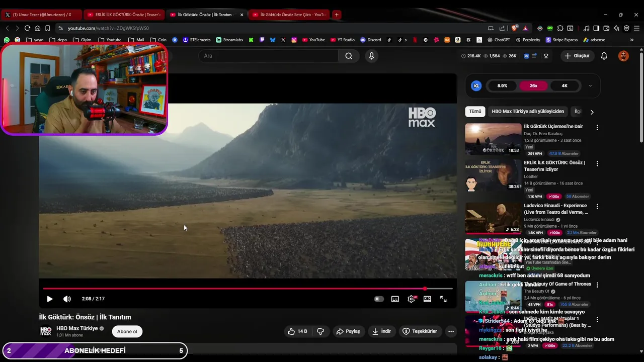This screenshot has height=362, width=644.
Task: Open İlk Göktürk Üçlemesi'ne Dair video thumbnail
Action: pyautogui.click(x=493, y=139)
